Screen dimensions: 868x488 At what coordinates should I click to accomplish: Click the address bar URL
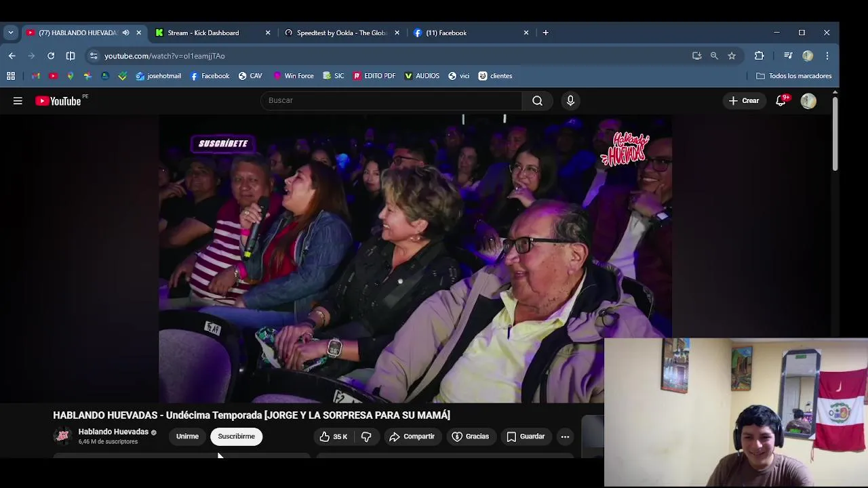tap(165, 56)
